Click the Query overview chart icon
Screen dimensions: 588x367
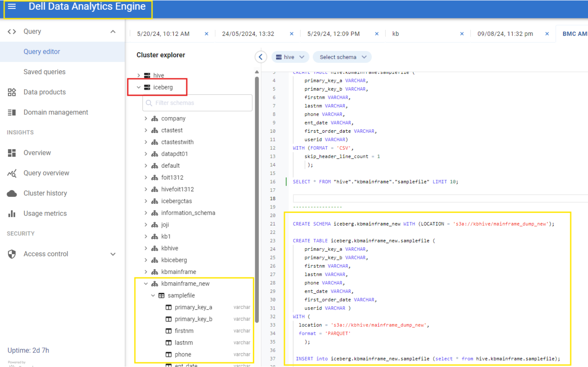tap(12, 173)
